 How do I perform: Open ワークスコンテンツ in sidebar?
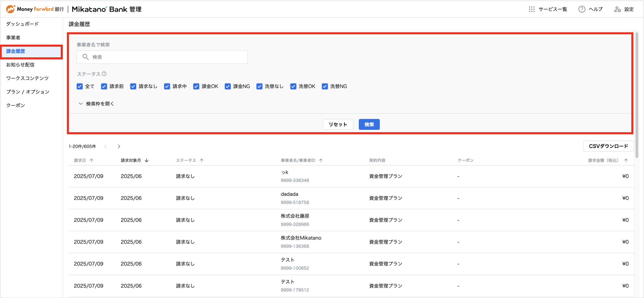tap(27, 78)
